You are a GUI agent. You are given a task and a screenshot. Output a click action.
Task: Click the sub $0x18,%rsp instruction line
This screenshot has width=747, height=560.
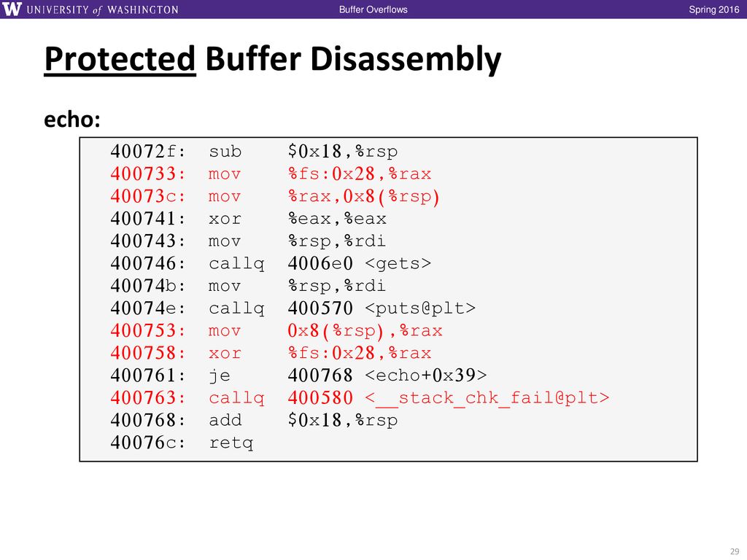[254, 152]
